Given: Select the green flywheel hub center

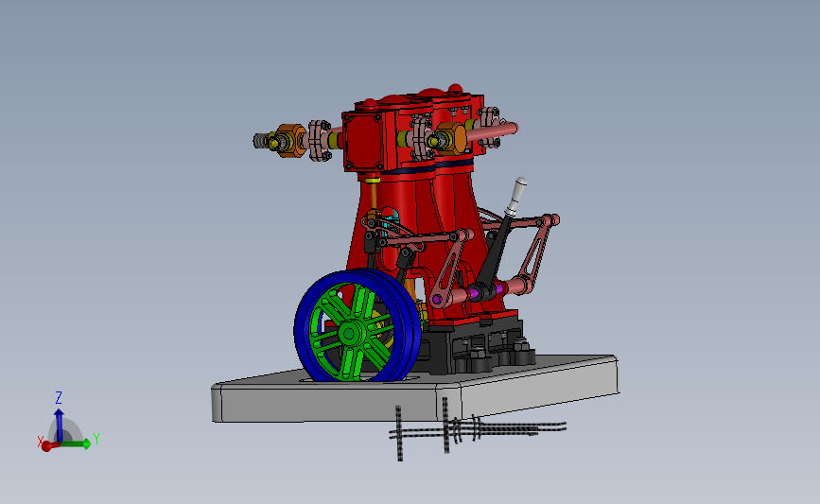Looking at the screenshot, I should point(349,333).
